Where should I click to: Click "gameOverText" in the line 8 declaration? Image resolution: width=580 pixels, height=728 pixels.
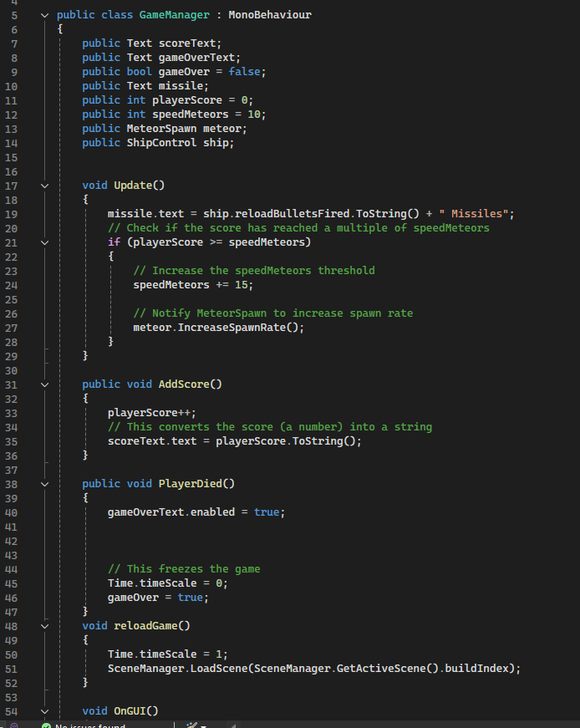[x=196, y=58]
